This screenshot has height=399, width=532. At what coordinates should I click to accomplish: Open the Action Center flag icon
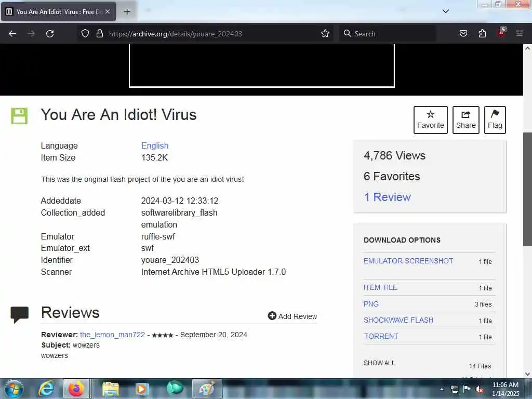click(467, 389)
